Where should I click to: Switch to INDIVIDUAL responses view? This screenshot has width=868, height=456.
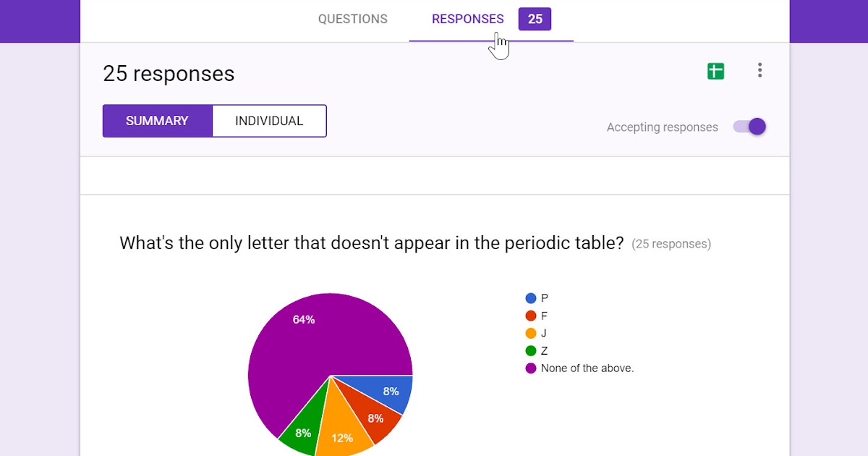coord(269,121)
